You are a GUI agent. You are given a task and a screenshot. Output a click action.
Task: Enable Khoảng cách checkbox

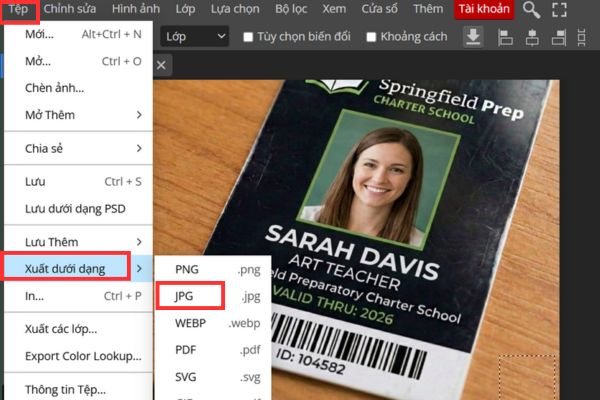click(x=371, y=37)
